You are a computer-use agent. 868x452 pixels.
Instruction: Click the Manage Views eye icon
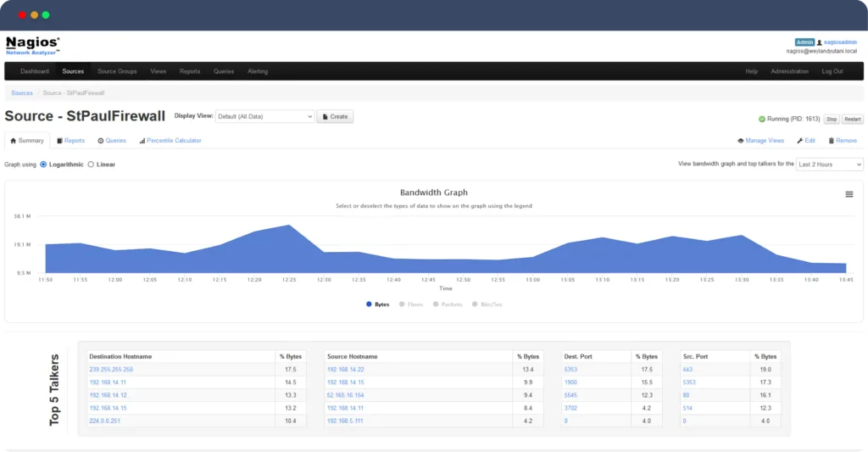coord(741,141)
